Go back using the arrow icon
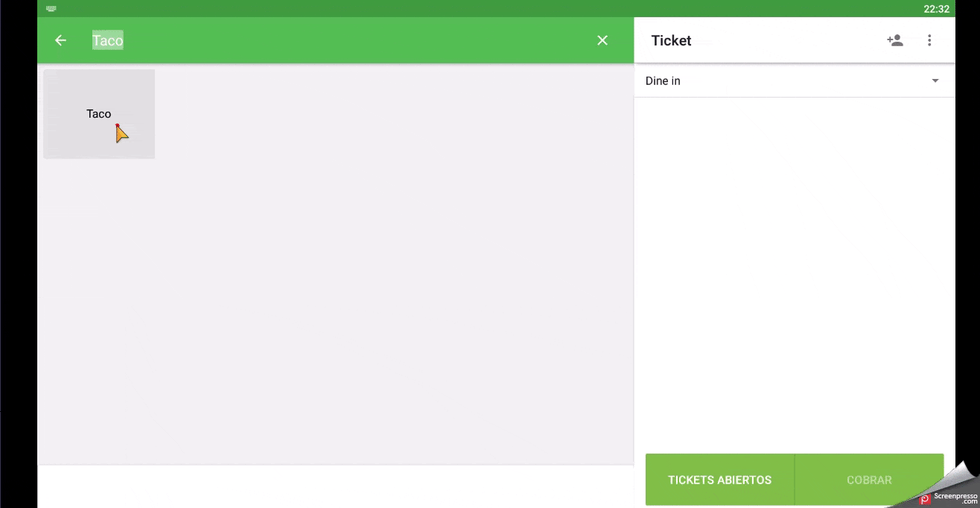 (x=61, y=40)
